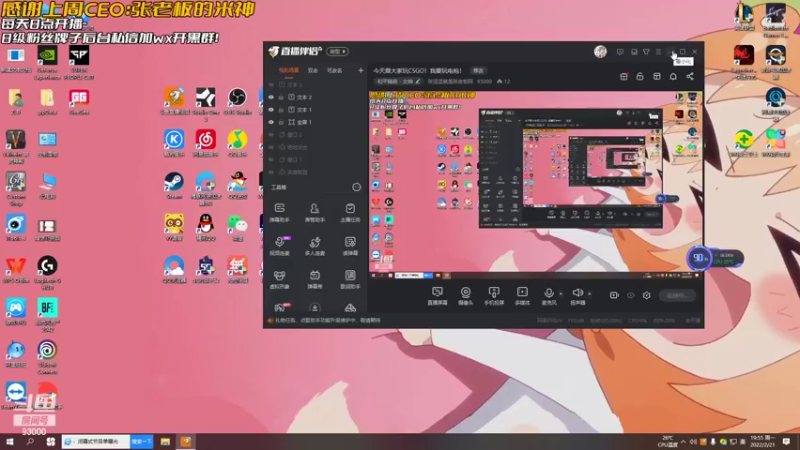Screen dimensions: 800x450
Task: Open streaming settings gear icon
Action: click(x=646, y=295)
